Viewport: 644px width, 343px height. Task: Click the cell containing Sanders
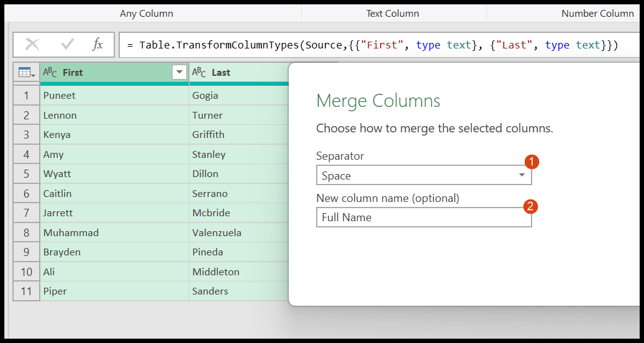(x=238, y=291)
